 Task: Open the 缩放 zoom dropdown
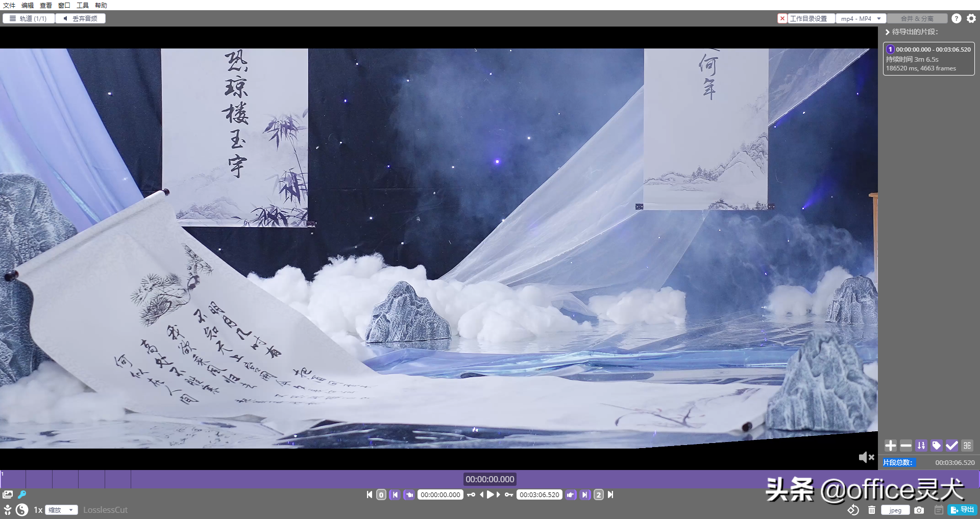pos(61,510)
